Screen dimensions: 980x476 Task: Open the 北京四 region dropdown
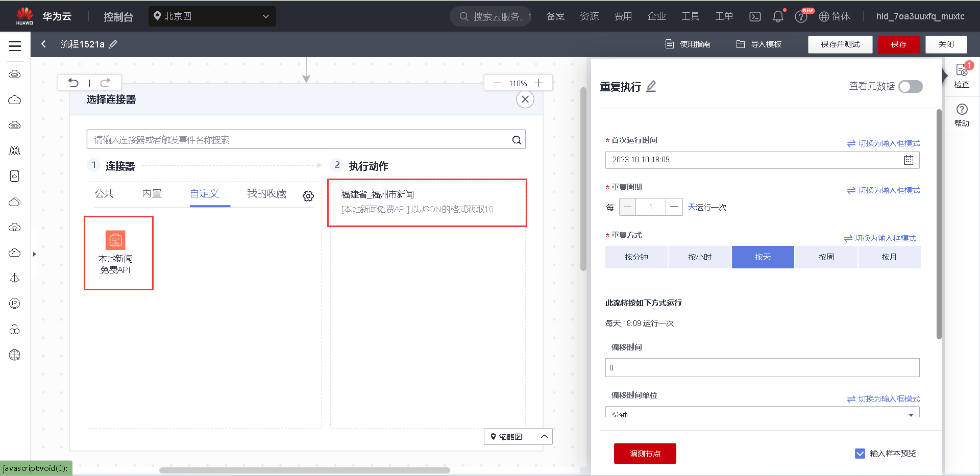pos(212,16)
